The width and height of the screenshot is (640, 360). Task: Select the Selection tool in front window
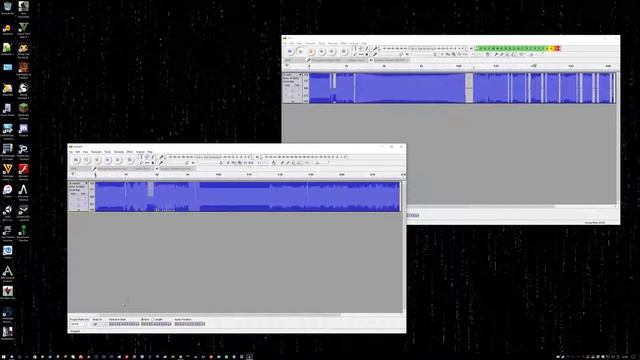[141, 157]
